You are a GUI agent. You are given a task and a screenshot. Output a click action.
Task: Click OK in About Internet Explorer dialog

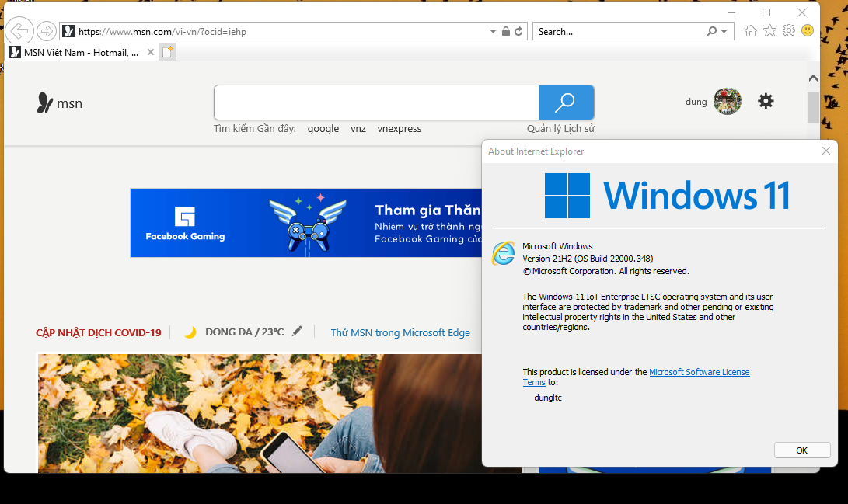click(x=802, y=450)
